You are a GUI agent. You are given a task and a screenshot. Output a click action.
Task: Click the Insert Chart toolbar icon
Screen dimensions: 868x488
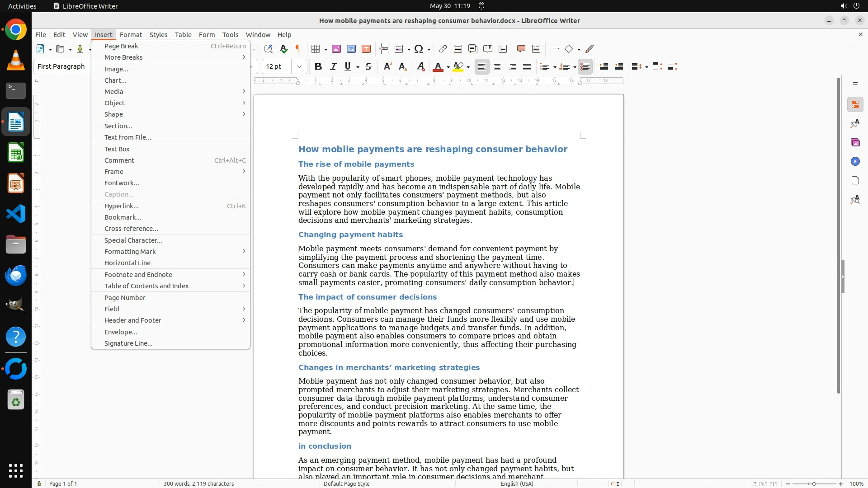[351, 49]
